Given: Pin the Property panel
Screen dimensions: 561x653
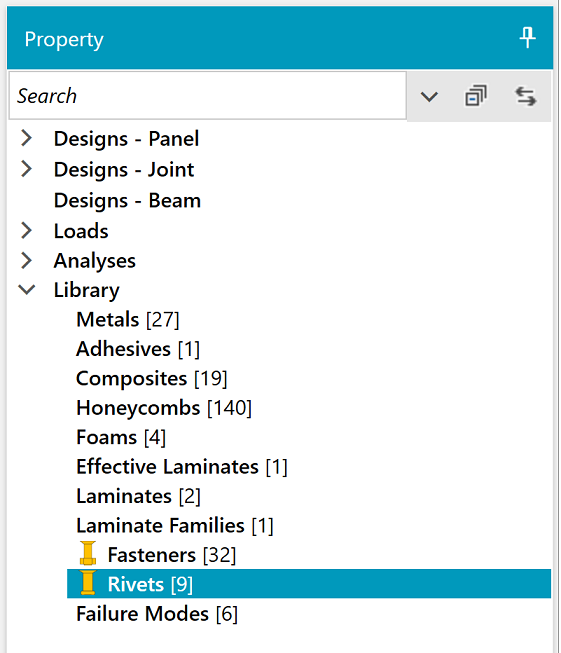Looking at the screenshot, I should 527,38.
